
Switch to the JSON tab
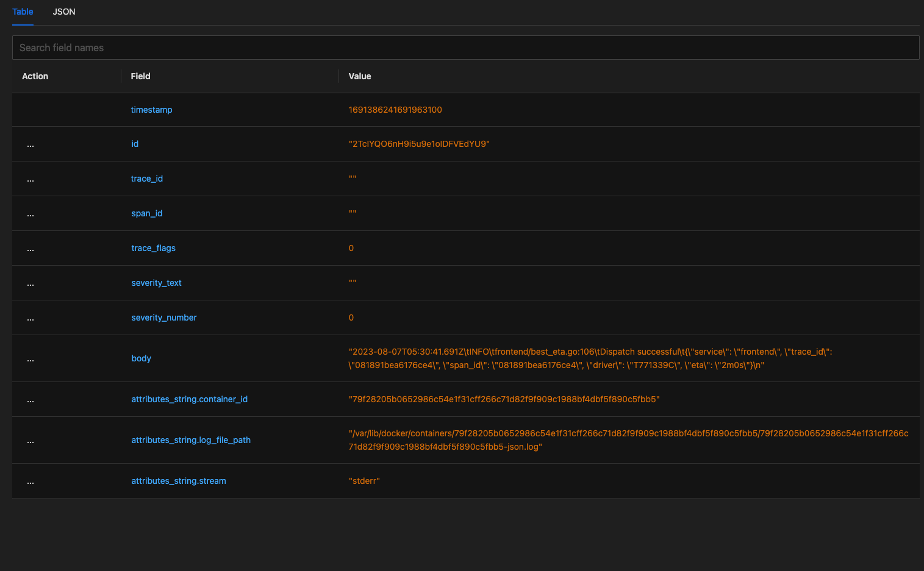point(64,12)
